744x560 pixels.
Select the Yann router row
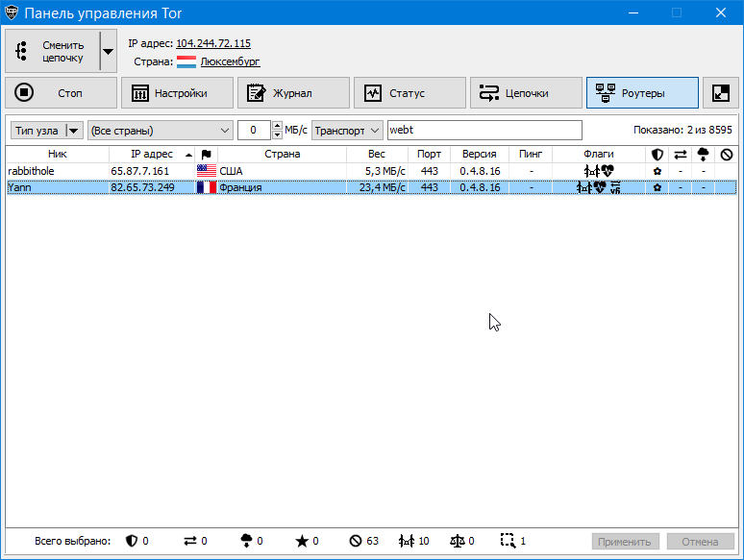click(x=372, y=187)
